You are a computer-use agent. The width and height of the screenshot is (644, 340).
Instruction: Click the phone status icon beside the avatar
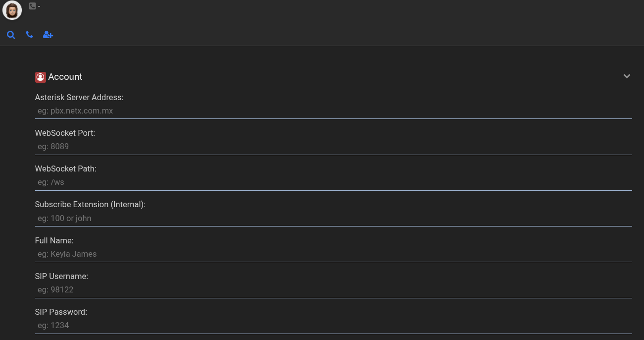[x=33, y=6]
